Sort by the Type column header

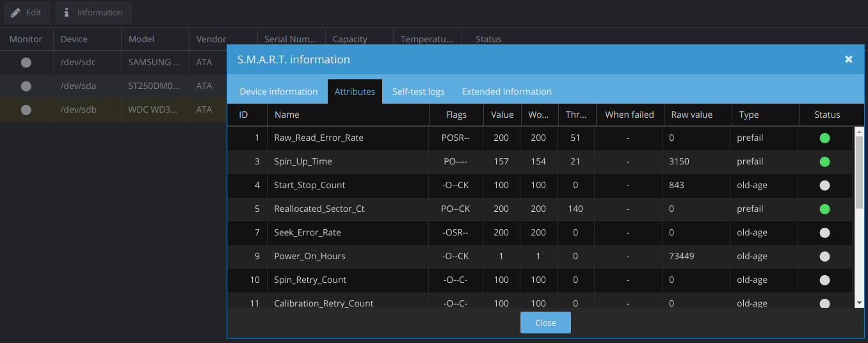[766, 115]
